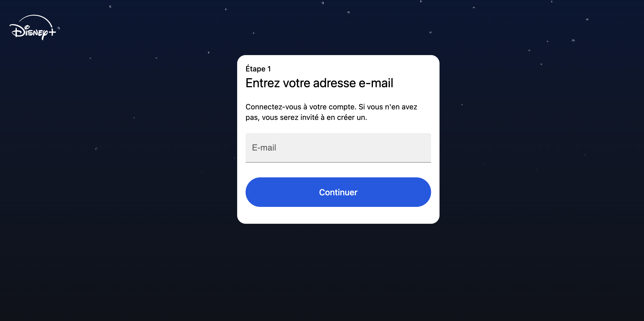Click the Étape 1 step label
The width and height of the screenshot is (644, 321).
pyautogui.click(x=258, y=69)
